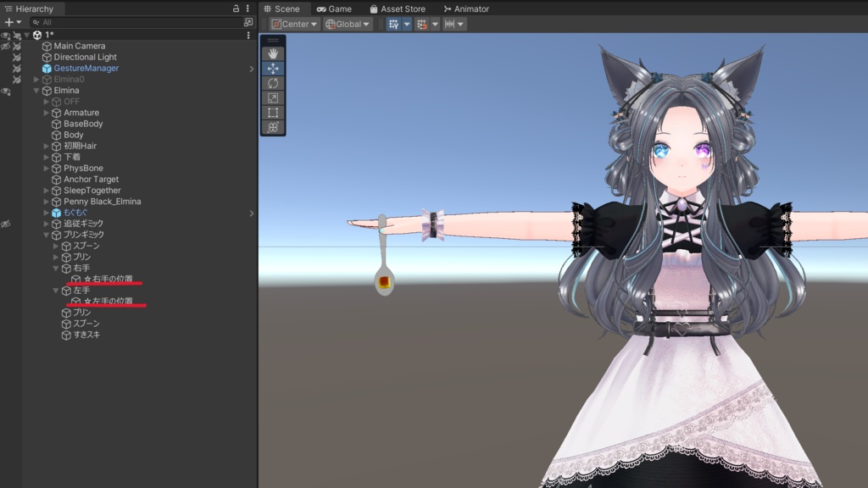868x488 pixels.
Task: Open the Global handle rotation dropdown
Action: click(347, 24)
